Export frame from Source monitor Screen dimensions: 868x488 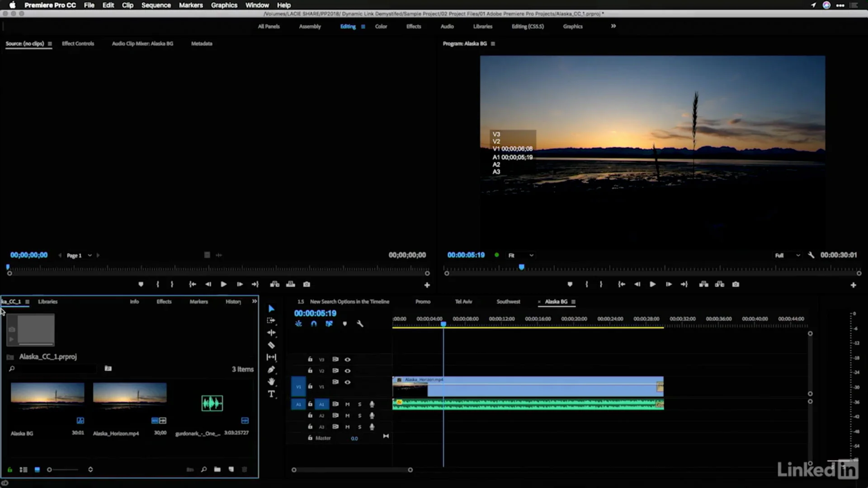(307, 284)
